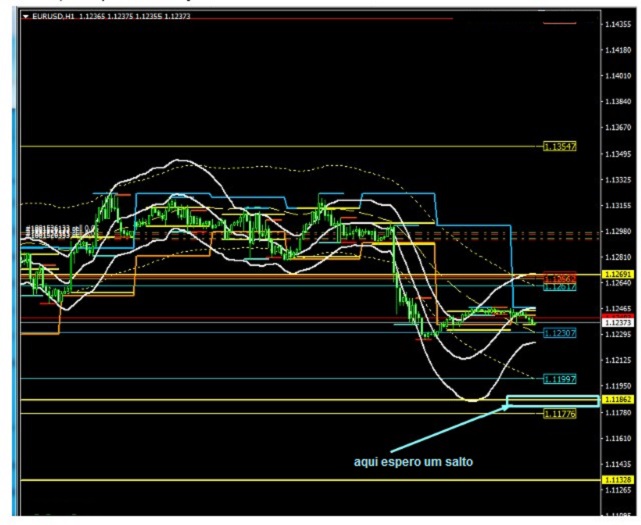The width and height of the screenshot is (641, 525).
Task: Select the 1.13547 price level label
Action: [x=559, y=146]
